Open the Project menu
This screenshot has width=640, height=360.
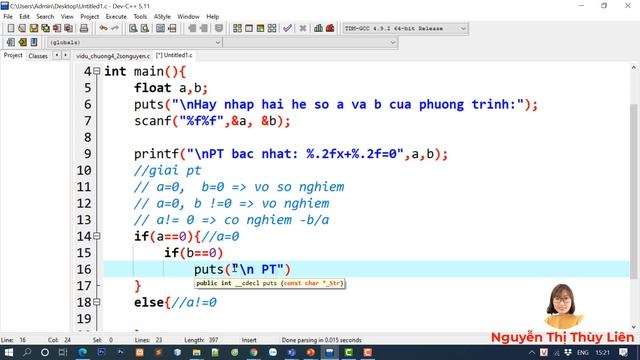click(x=89, y=16)
